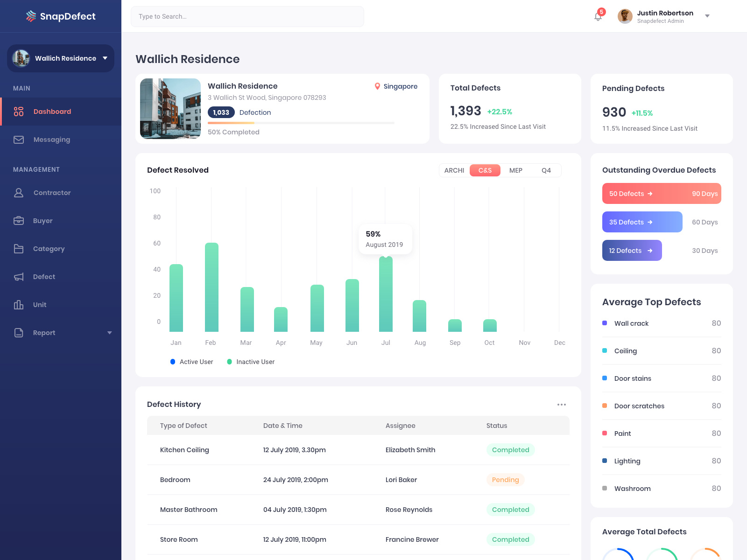Open the SnapDefect logo
This screenshot has width=747, height=560.
pos(60,16)
